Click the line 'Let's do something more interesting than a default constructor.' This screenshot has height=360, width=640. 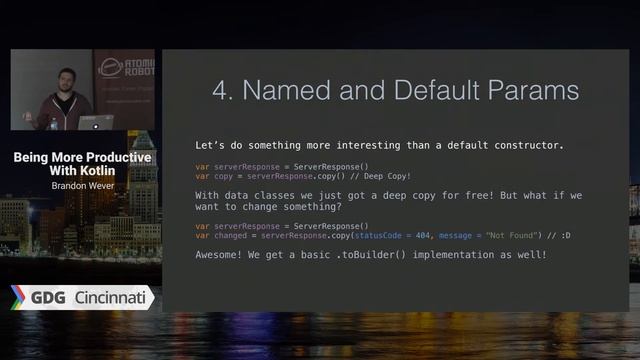coord(379,145)
